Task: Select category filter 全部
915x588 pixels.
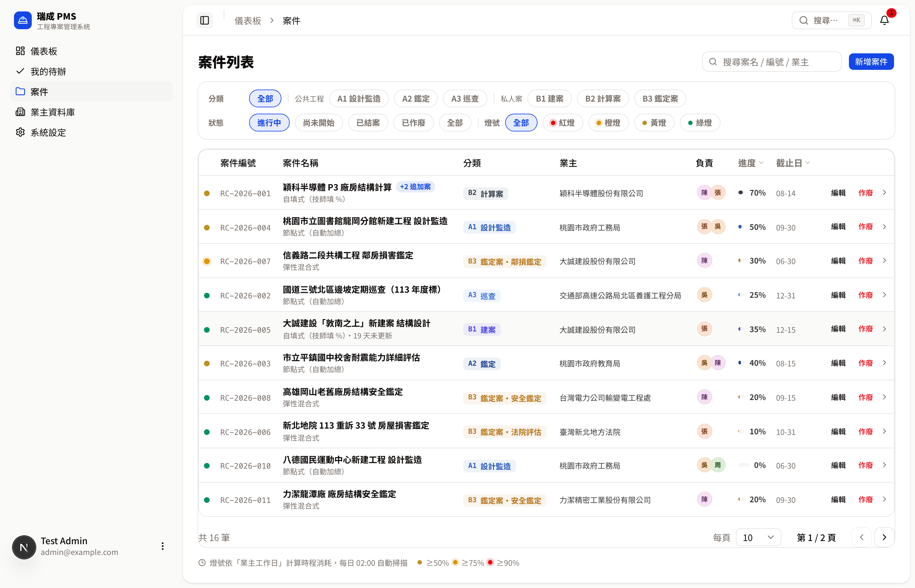Action: coord(265,98)
